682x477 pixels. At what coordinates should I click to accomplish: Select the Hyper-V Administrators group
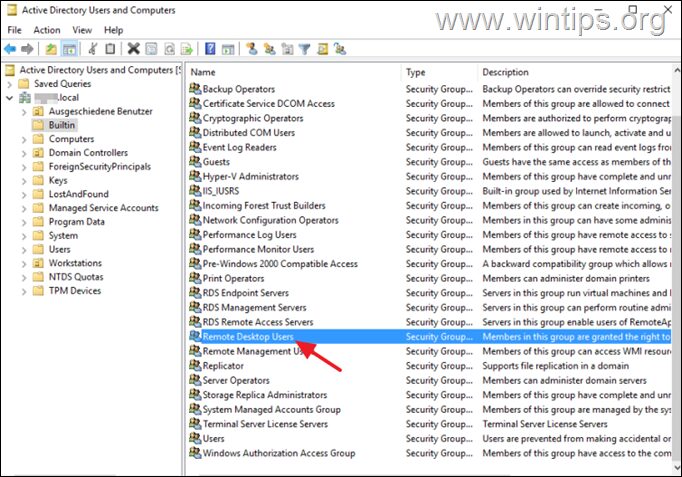point(251,176)
